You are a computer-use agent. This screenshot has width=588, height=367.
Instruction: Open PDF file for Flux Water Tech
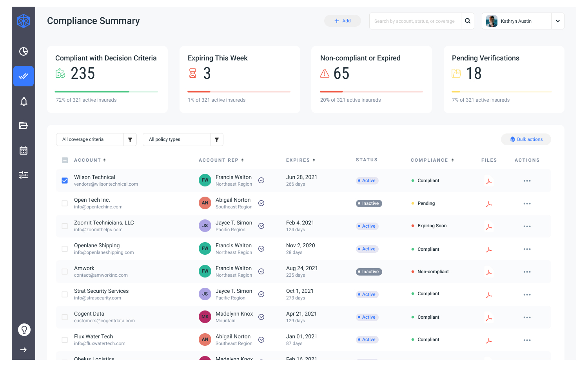[x=489, y=340]
